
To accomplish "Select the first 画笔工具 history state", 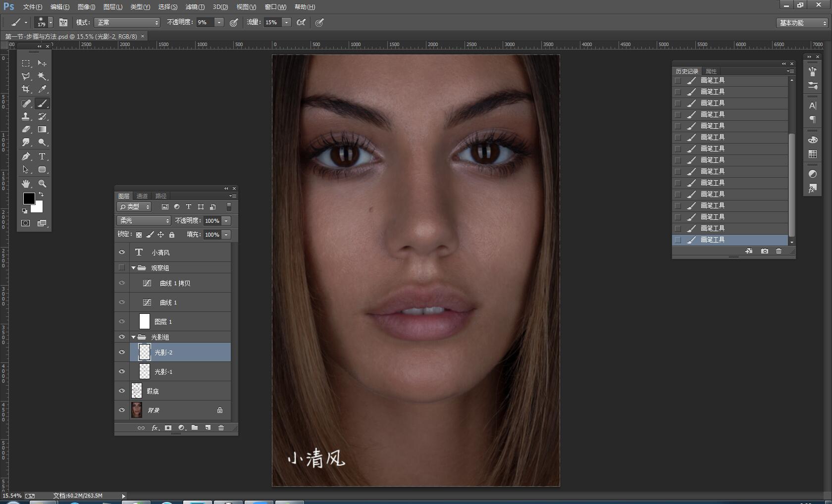I will click(730, 80).
